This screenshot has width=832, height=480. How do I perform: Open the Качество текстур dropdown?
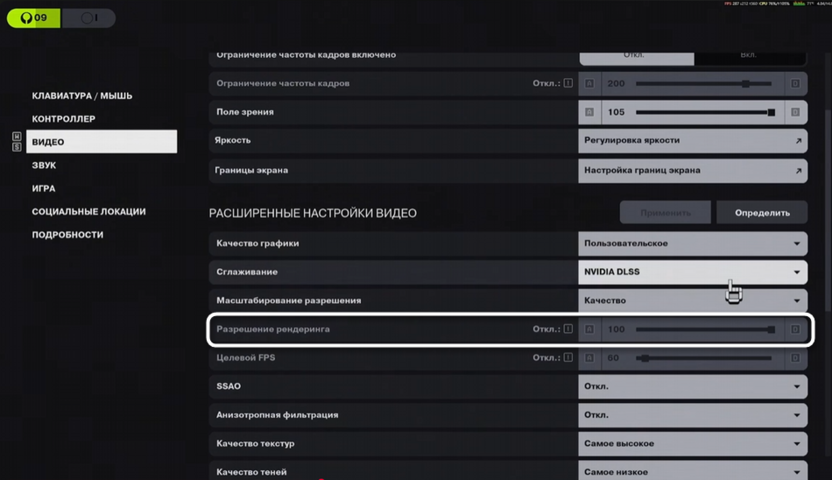693,443
